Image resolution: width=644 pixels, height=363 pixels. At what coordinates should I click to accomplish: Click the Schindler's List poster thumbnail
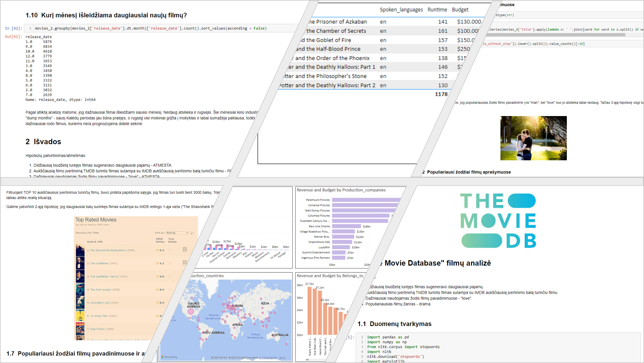pos(80,303)
